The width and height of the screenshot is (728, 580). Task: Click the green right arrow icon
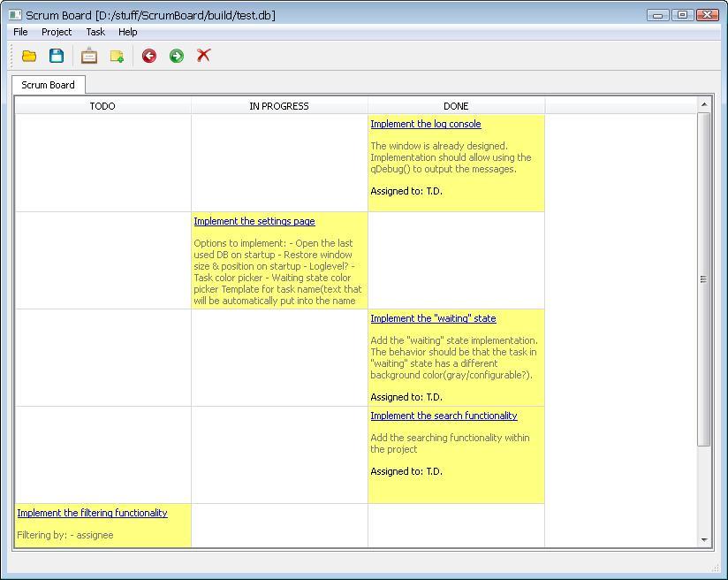pyautogui.click(x=177, y=56)
